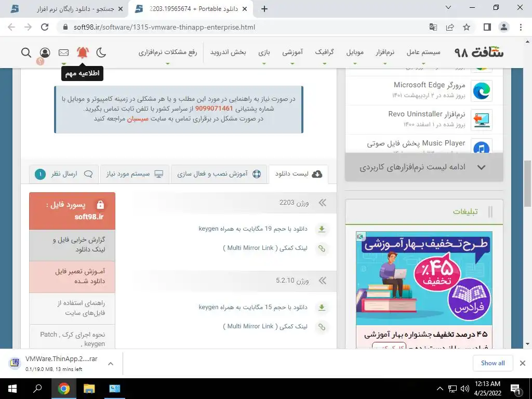532x399 pixels.
Task: Select سیستم مورد نیاز tab
Action: pyautogui.click(x=135, y=174)
